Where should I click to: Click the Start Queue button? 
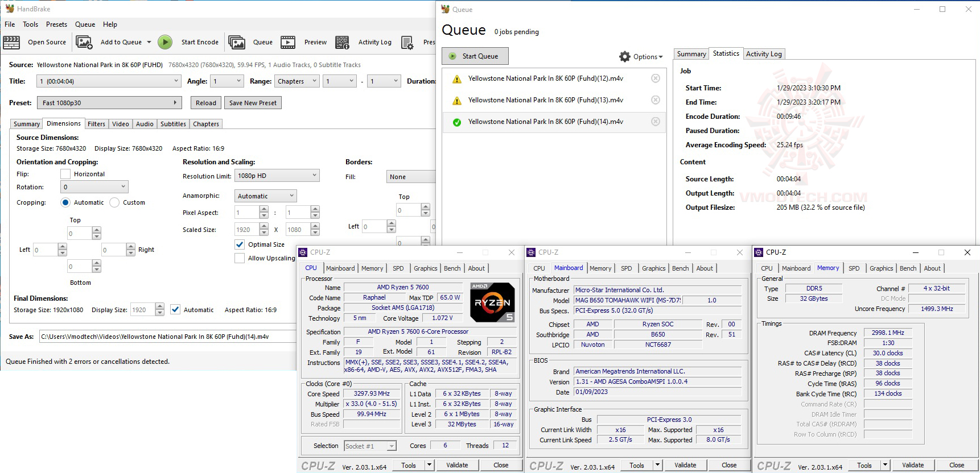475,56
